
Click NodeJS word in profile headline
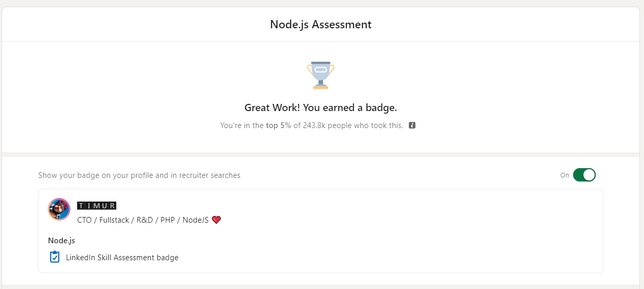(x=196, y=220)
